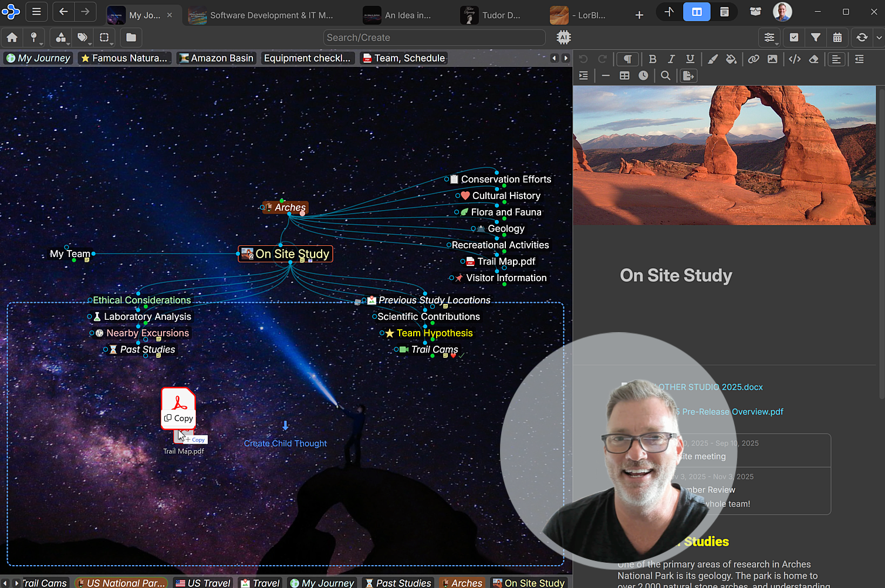This screenshot has width=885, height=588.
Task: Open the Famous Natura... pinned thought
Action: pos(124,58)
